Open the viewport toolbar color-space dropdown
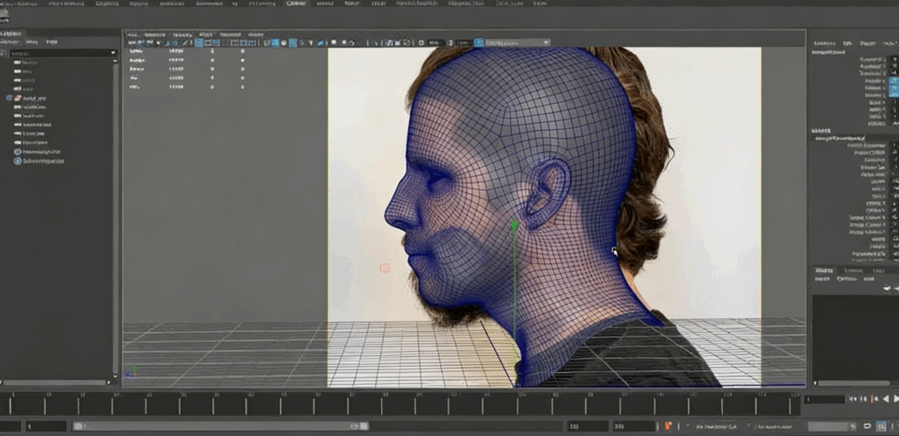Screen dimensions: 899x436 515,43
